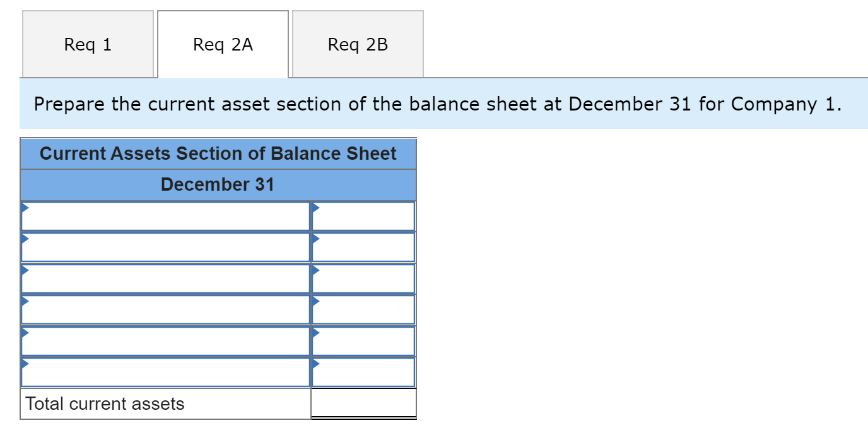Open fourth row account name dropdown
Viewport: 868px width, 430px height.
[x=165, y=310]
